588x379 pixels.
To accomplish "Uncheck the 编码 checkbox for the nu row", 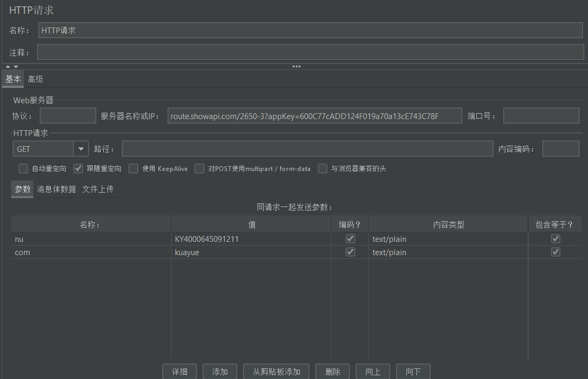I will (x=350, y=238).
